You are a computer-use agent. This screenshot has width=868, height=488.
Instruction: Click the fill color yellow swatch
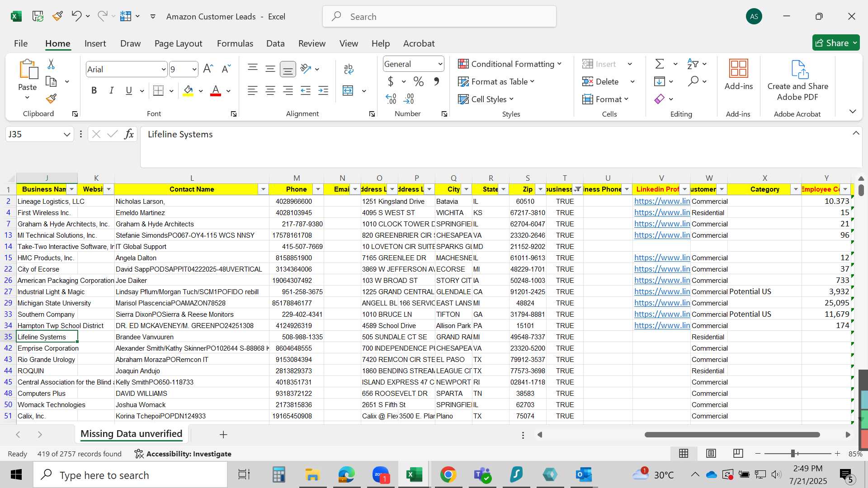point(188,90)
